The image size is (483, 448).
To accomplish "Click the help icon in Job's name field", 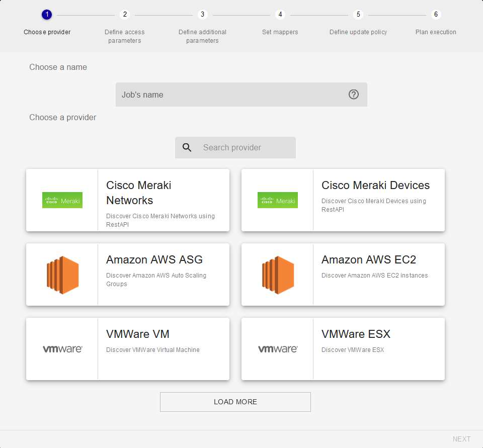I will (354, 95).
